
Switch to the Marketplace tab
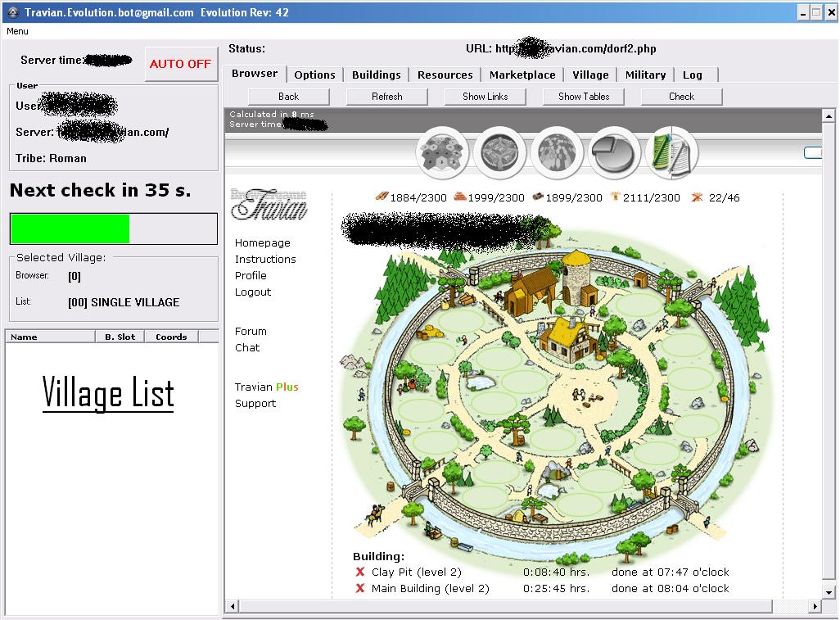click(522, 75)
